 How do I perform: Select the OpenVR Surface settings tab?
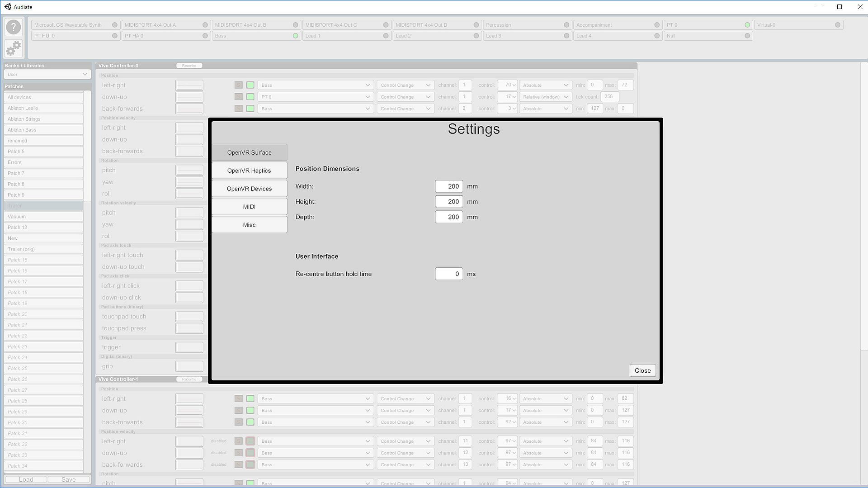(x=250, y=152)
